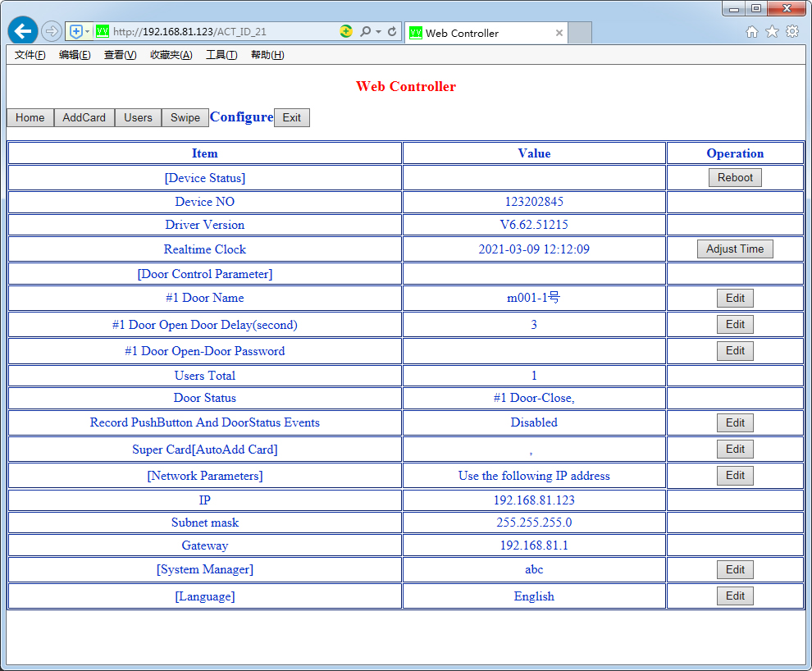
Task: Open the 工具(T) menu
Action: [x=221, y=55]
